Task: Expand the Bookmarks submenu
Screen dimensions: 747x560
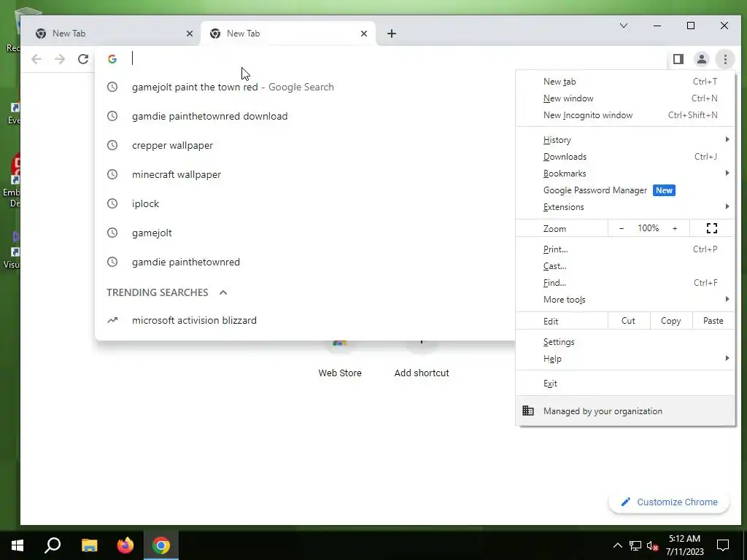Action: click(x=625, y=174)
